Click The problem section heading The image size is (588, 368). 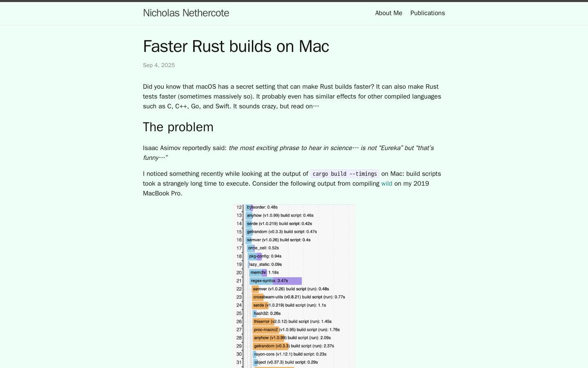178,127
